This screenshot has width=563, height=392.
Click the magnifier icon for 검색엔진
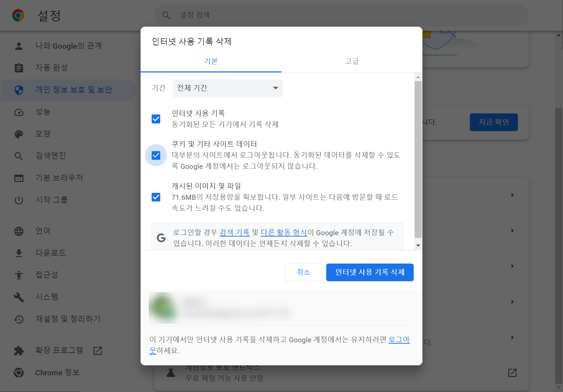pos(19,156)
